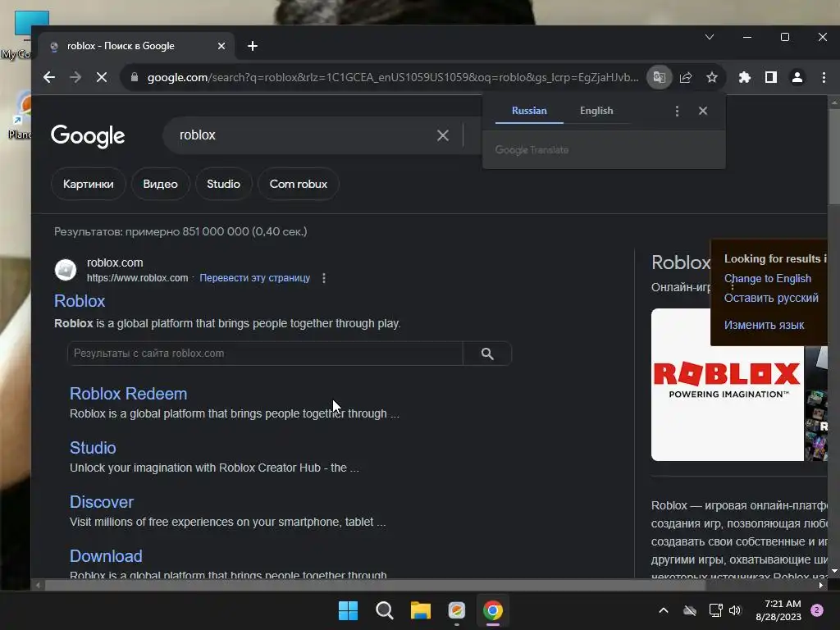Open the Roblox Redeem sitelink
The image size is (840, 630).
[128, 393]
